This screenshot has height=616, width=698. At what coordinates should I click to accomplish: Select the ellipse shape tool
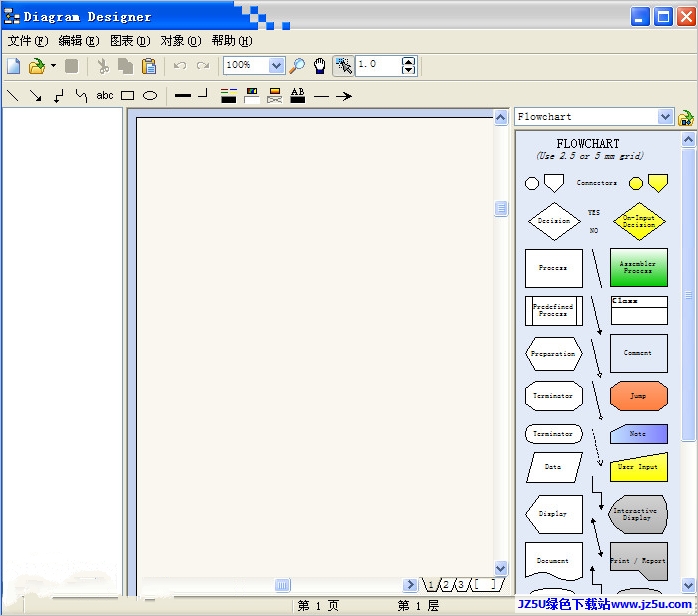click(x=150, y=96)
